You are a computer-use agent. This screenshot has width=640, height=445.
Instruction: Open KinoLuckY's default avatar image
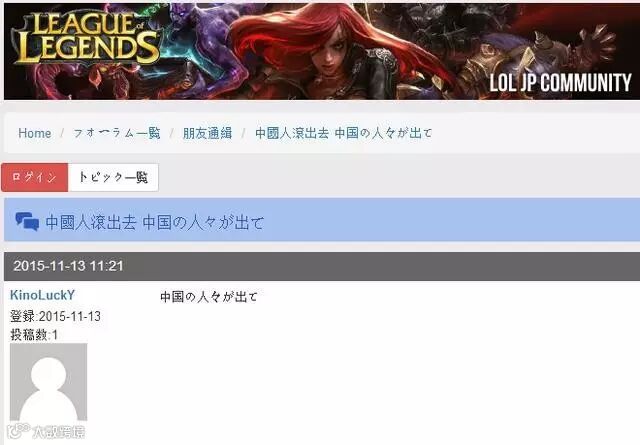[x=48, y=382]
